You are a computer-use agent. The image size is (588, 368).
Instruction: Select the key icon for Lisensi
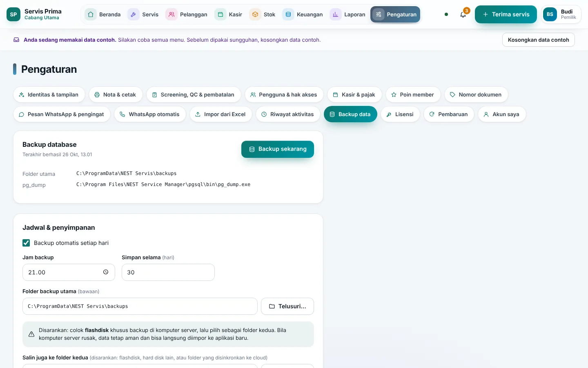tap(389, 114)
